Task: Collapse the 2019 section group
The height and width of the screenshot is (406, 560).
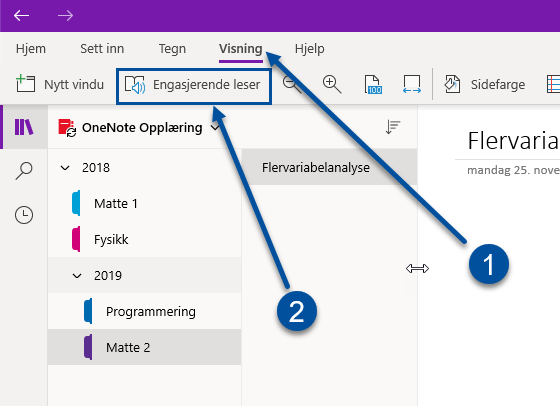Action: pyautogui.click(x=77, y=275)
